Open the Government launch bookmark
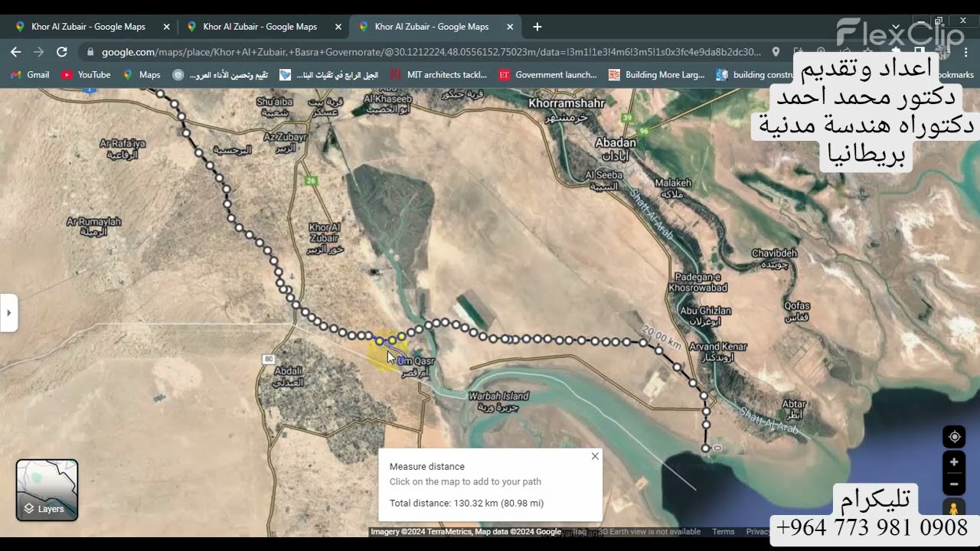980x551 pixels. [547, 75]
